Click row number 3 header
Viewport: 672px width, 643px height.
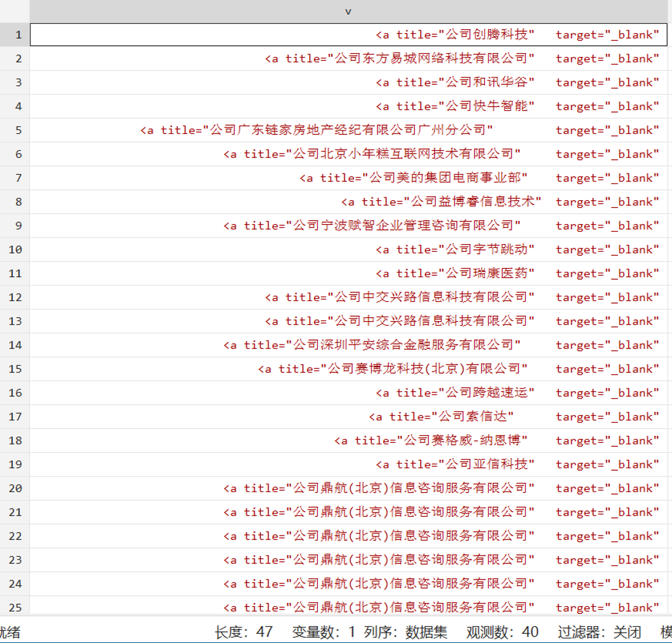pos(15,82)
